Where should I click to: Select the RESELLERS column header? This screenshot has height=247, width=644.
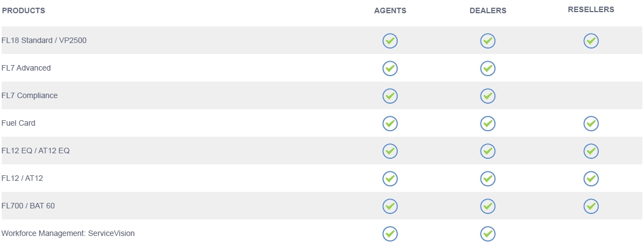(x=591, y=9)
